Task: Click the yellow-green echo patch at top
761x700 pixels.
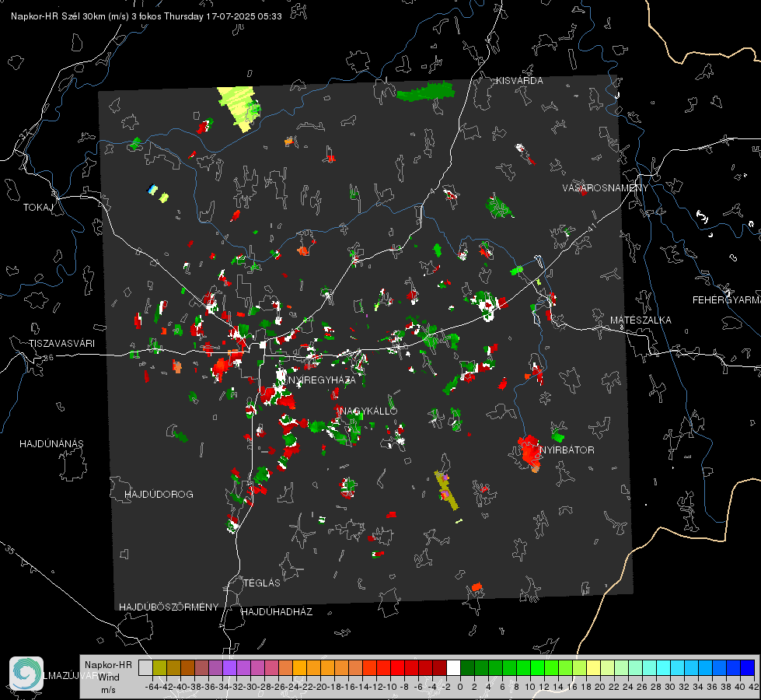Action: pyautogui.click(x=239, y=108)
